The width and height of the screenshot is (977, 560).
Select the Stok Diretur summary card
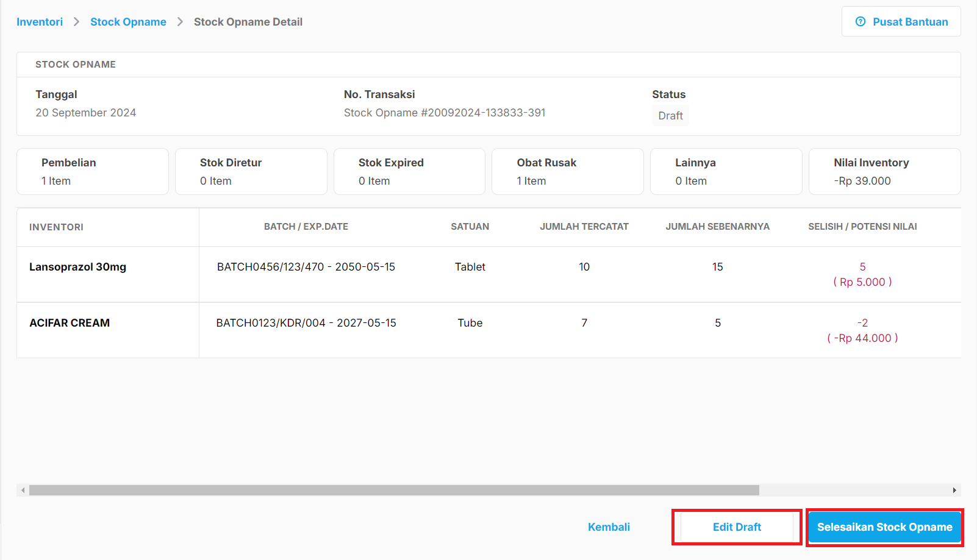click(x=251, y=172)
